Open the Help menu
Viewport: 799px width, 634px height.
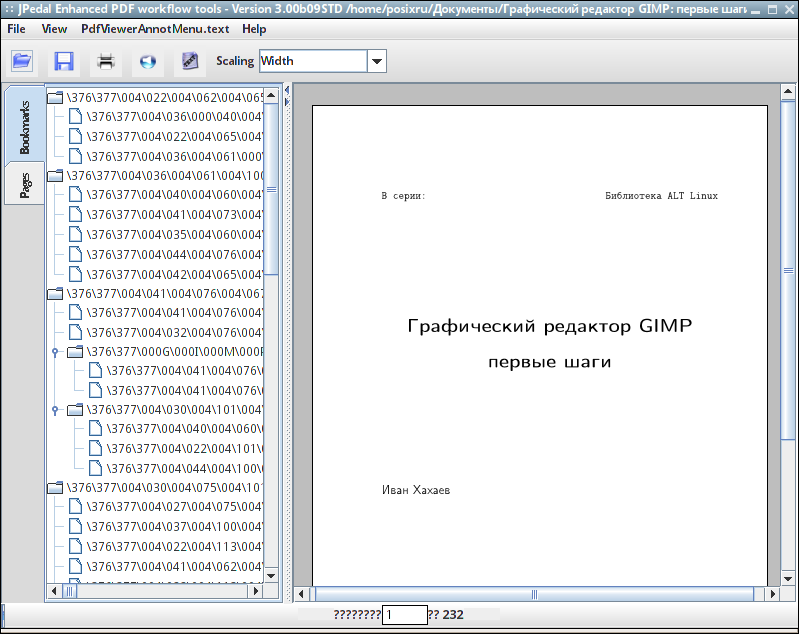click(x=254, y=29)
